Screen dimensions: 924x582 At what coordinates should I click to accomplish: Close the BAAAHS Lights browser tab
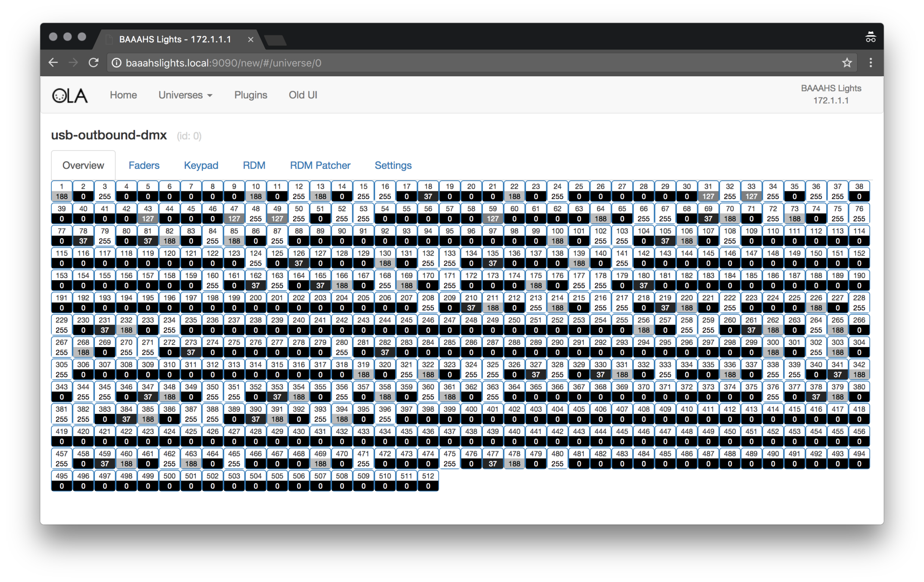pos(251,40)
